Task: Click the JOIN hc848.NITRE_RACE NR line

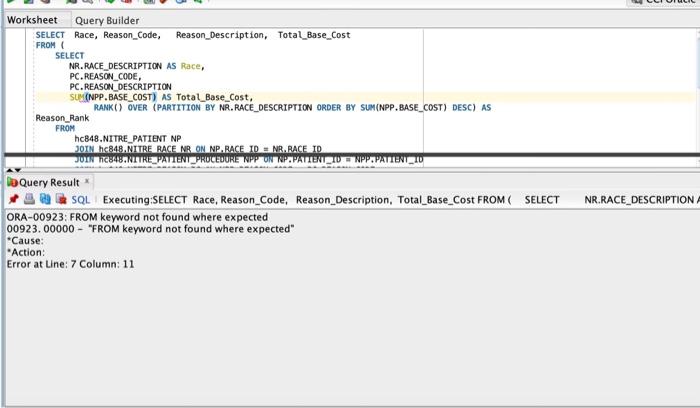Action: pos(198,149)
